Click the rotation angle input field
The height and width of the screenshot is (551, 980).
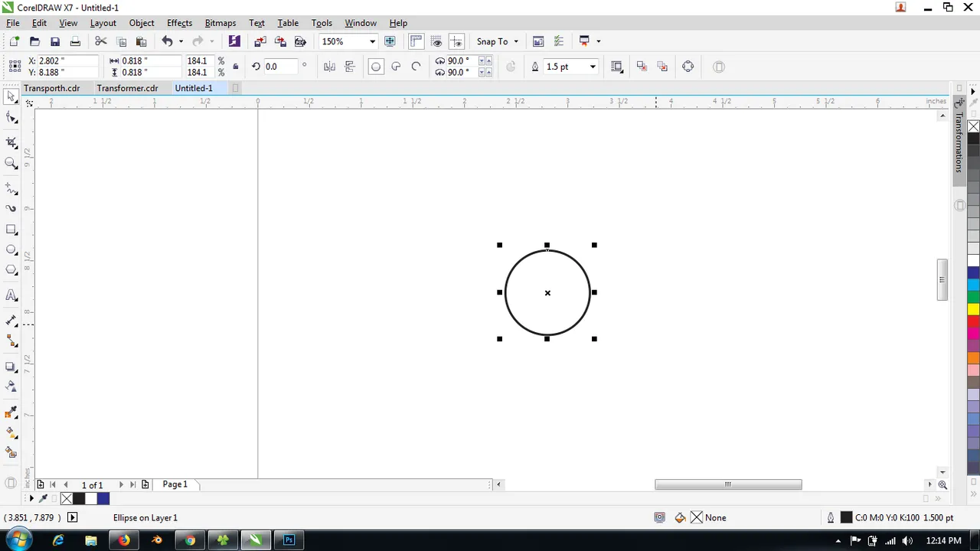[280, 67]
